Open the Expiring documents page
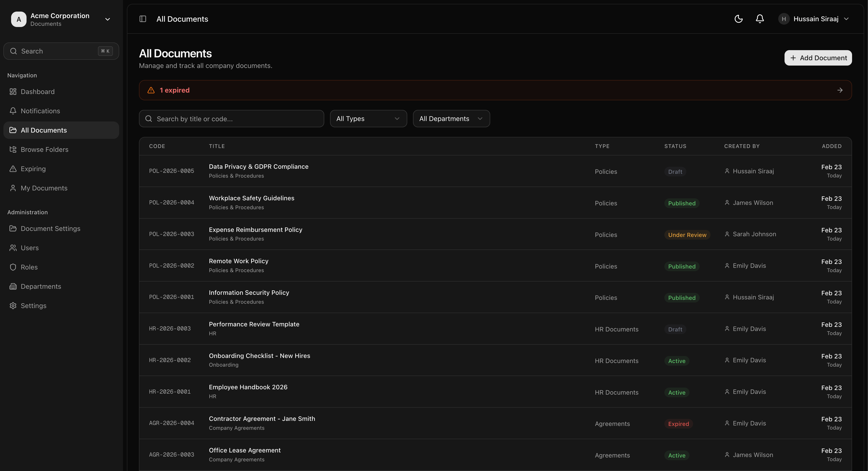The image size is (868, 471). (x=33, y=169)
